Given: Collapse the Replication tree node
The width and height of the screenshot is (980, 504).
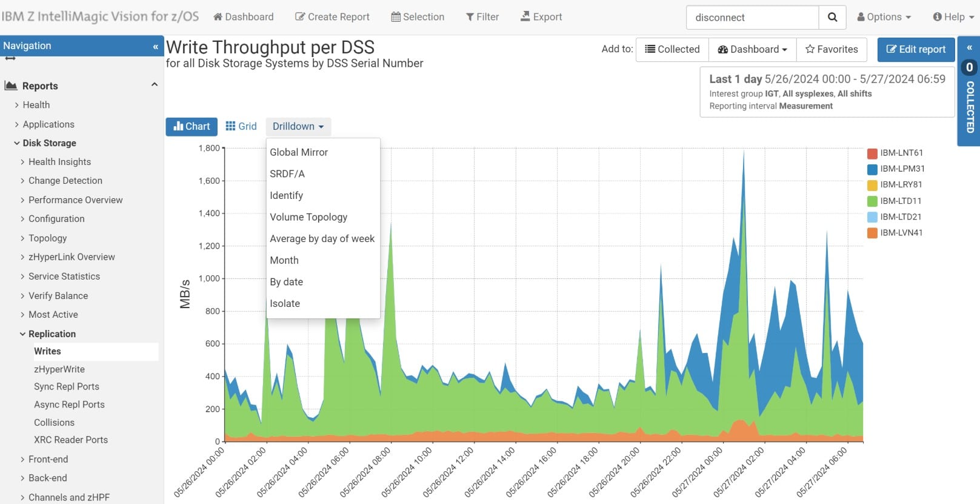Looking at the screenshot, I should tap(22, 334).
